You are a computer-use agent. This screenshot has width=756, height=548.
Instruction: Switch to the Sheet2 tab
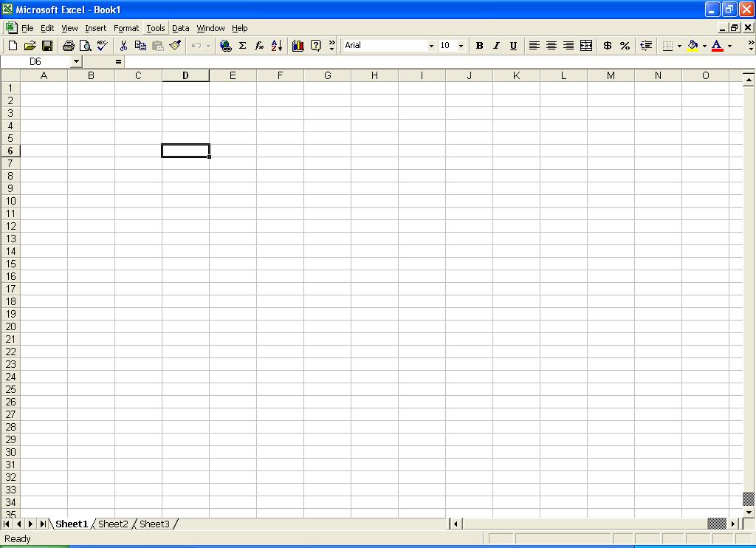[113, 524]
